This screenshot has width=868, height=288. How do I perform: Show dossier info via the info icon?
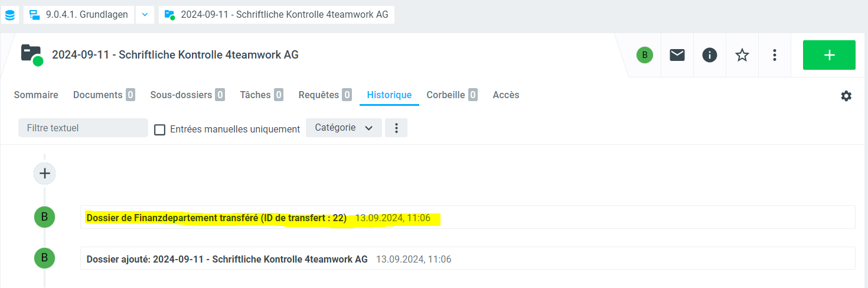coord(709,55)
